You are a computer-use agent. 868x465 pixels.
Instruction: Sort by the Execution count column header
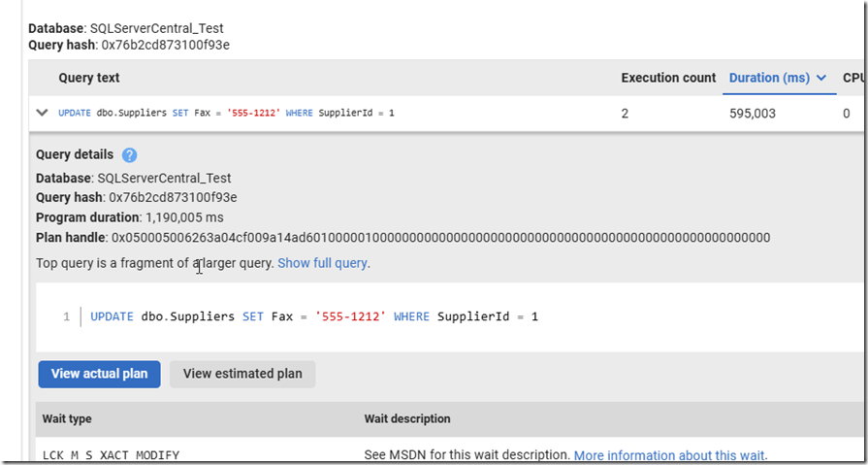668,78
